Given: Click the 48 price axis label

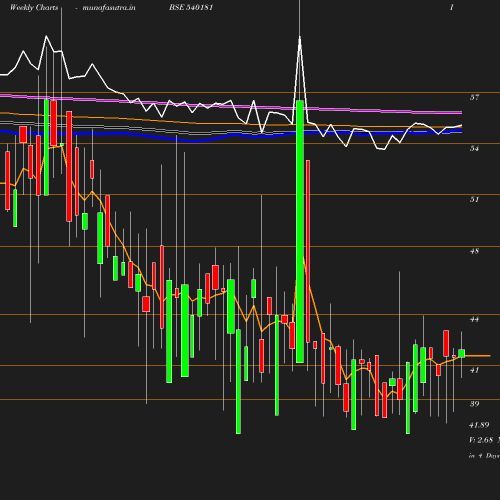Looking at the screenshot, I should tap(474, 251).
